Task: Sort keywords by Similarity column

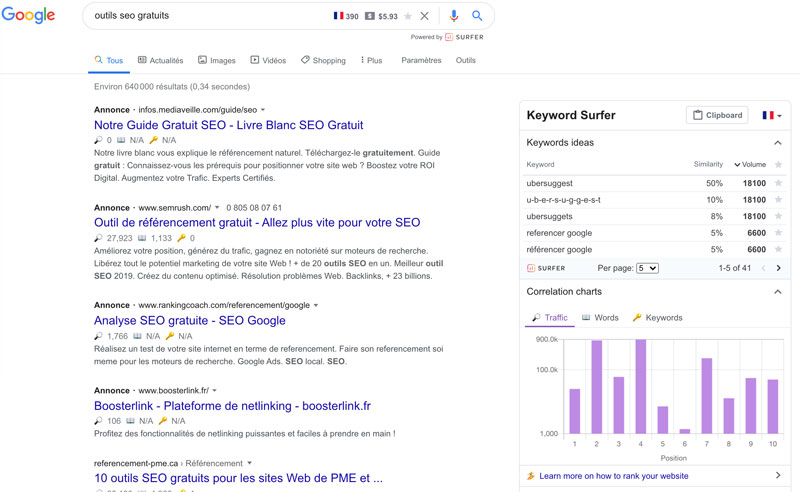Action: pos(708,164)
